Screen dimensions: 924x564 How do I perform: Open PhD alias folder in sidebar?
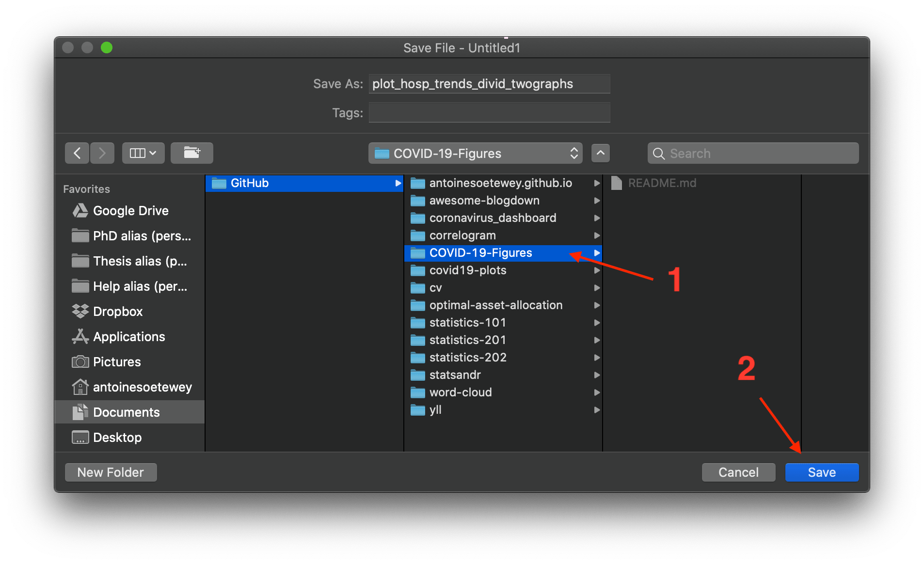(x=130, y=236)
